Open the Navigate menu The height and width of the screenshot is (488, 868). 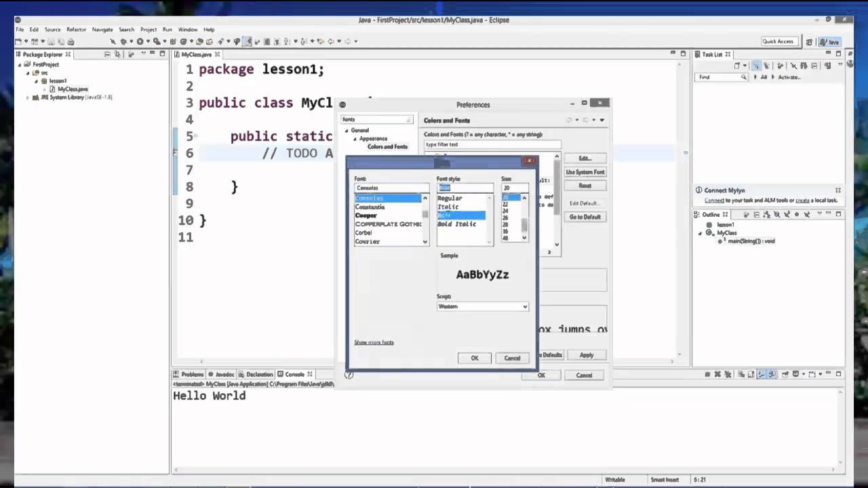pyautogui.click(x=102, y=30)
